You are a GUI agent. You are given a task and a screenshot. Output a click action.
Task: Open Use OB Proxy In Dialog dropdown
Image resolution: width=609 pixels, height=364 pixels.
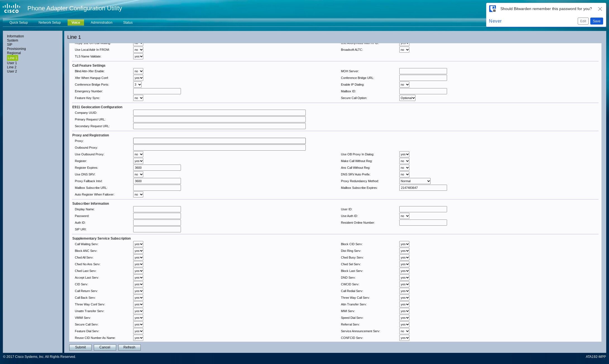click(x=404, y=155)
